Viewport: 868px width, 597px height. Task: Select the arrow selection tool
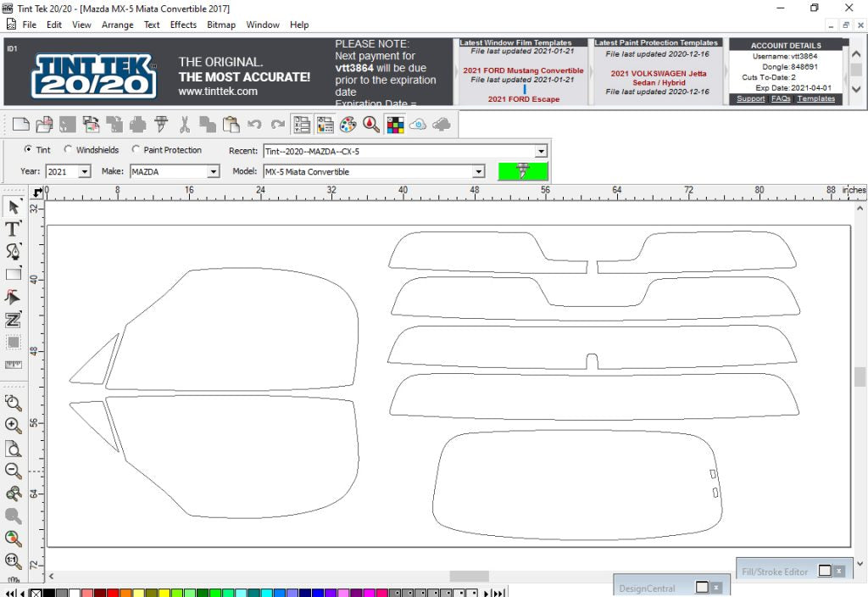click(14, 207)
